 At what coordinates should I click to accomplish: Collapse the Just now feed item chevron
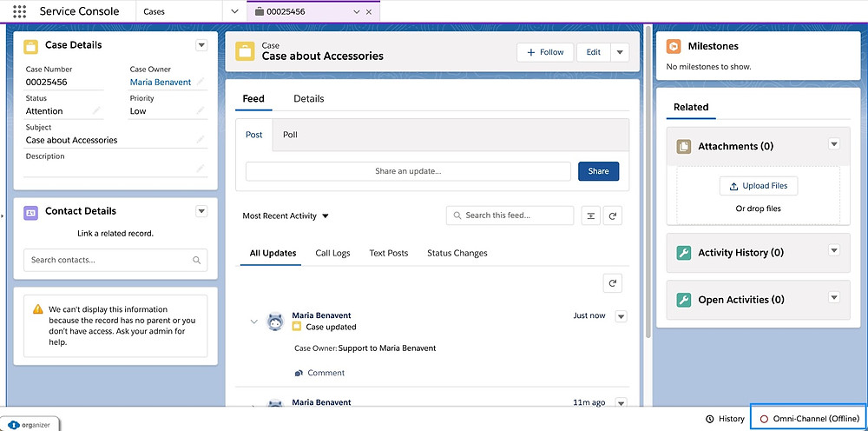pos(254,322)
